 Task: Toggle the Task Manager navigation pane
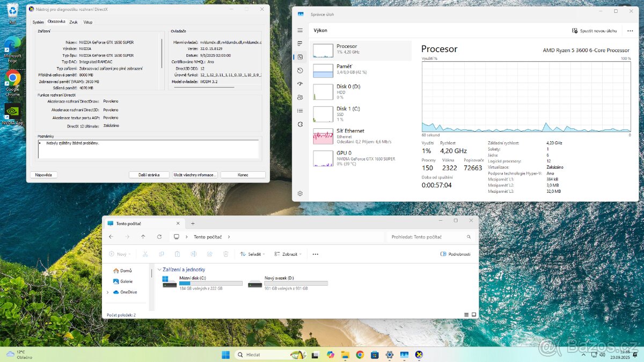tap(300, 30)
